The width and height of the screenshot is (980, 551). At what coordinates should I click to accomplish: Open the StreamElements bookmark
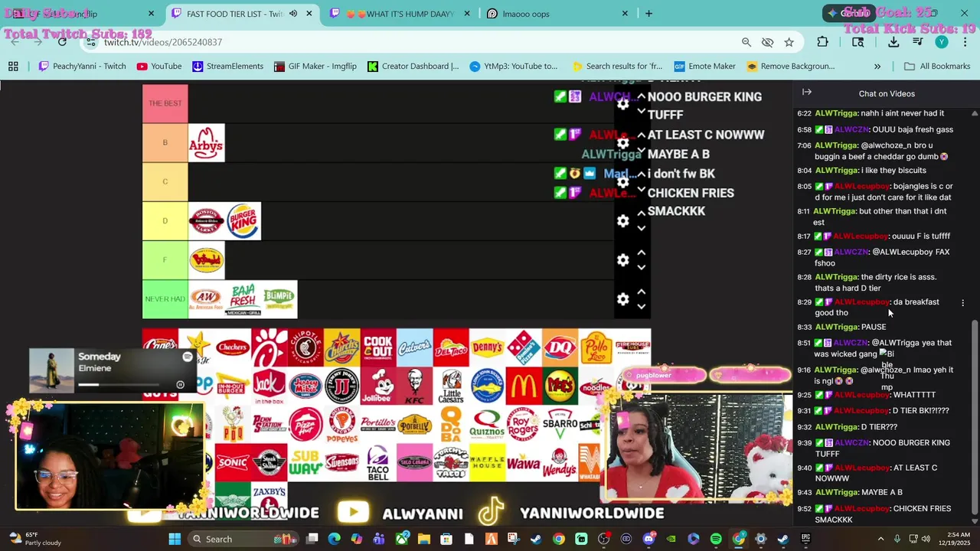[227, 67]
